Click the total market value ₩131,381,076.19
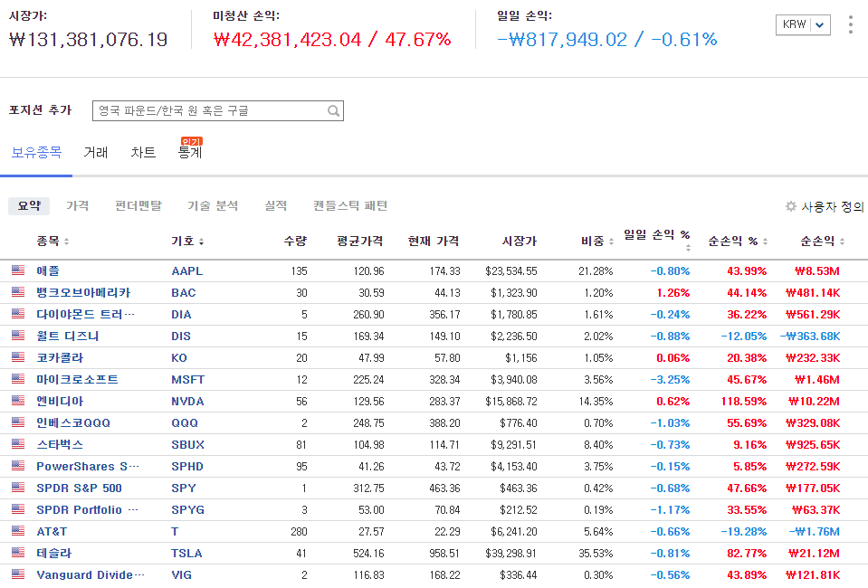This screenshot has height=588, width=868. (x=89, y=39)
